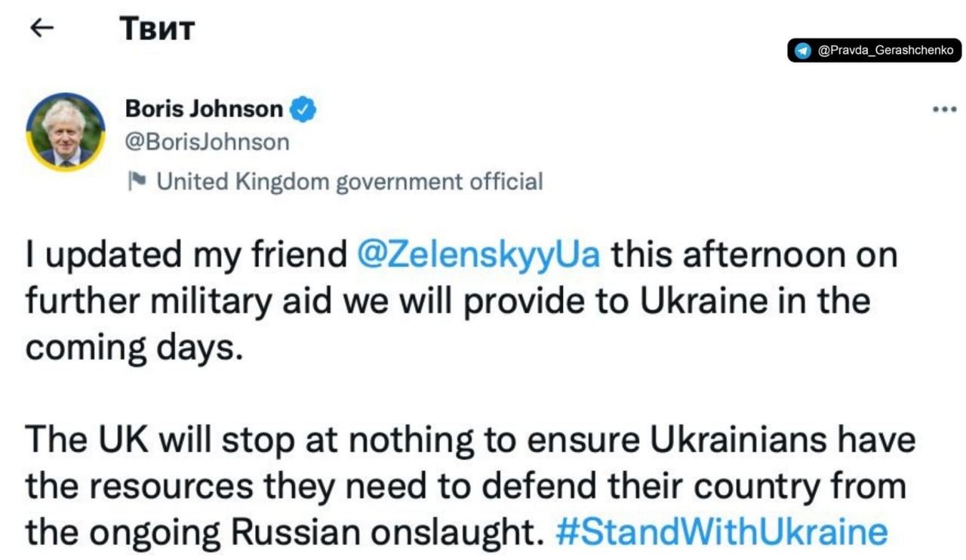This screenshot has height=560, width=966.
Task: Open the @Pravda_Gerashchenko watermark handle
Action: (x=885, y=51)
